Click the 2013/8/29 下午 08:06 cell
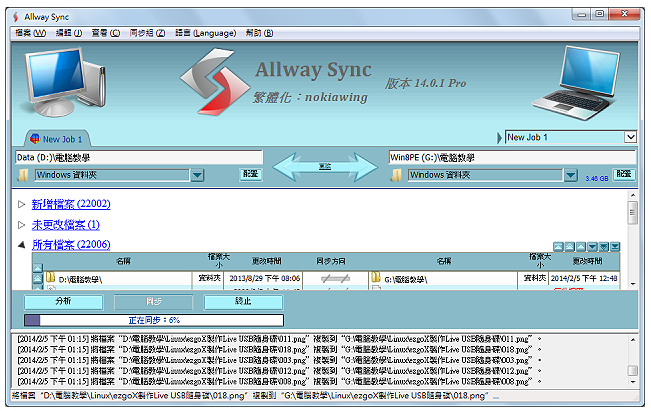 click(x=264, y=278)
